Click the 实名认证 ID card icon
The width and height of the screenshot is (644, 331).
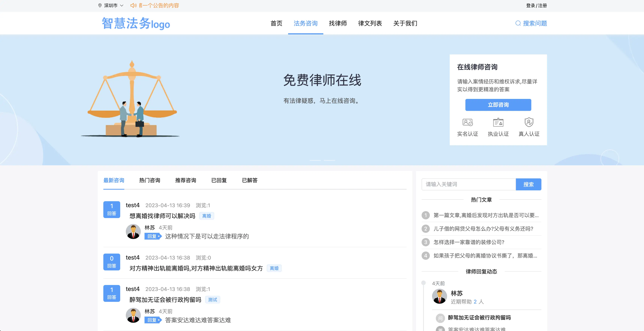point(467,122)
